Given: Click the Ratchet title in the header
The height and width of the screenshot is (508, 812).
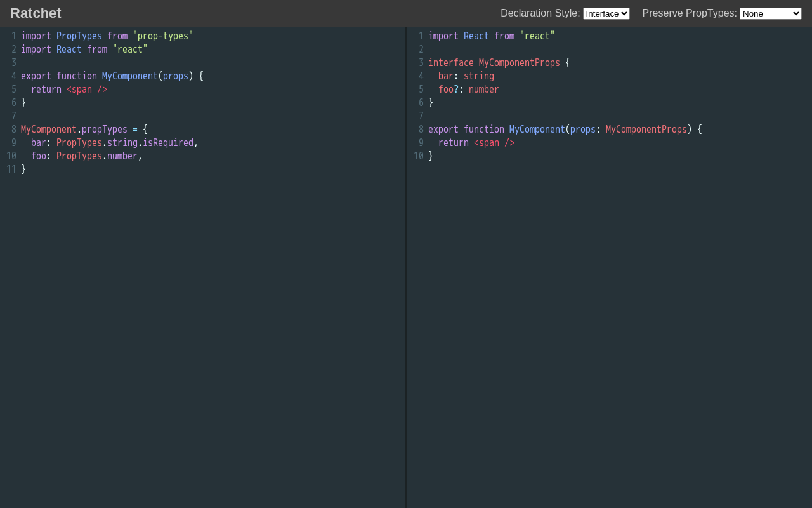Looking at the screenshot, I should pos(36,13).
